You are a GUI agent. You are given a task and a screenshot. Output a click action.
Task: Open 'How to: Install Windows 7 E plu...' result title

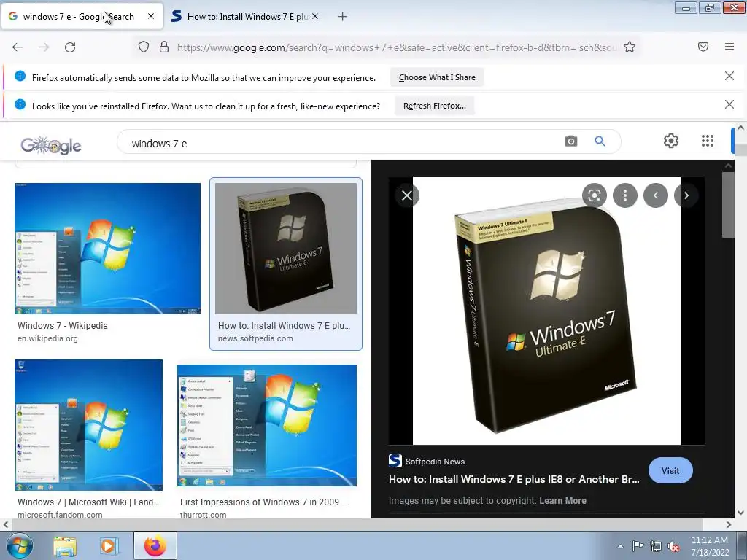pyautogui.click(x=284, y=326)
